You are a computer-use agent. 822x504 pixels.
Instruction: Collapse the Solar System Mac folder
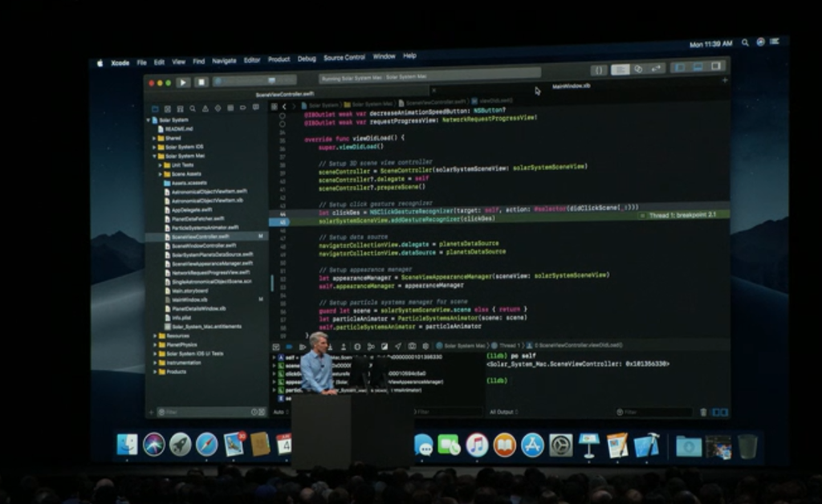(x=154, y=156)
